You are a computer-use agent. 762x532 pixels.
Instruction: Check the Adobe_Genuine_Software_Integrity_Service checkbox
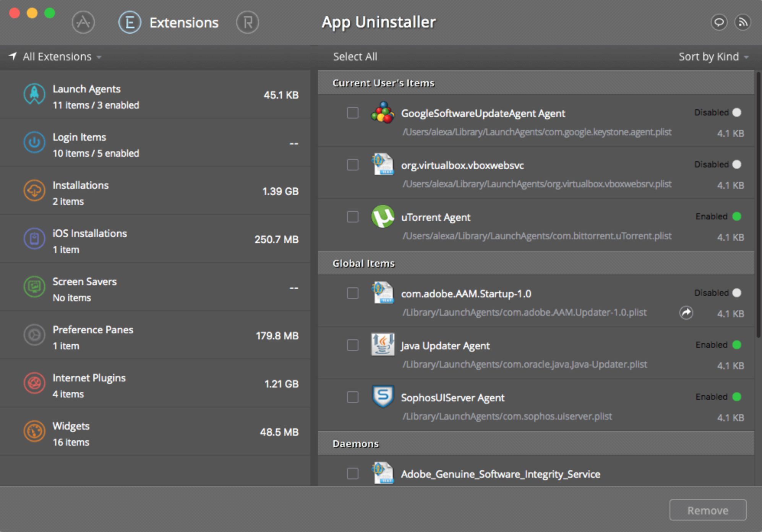pos(352,474)
